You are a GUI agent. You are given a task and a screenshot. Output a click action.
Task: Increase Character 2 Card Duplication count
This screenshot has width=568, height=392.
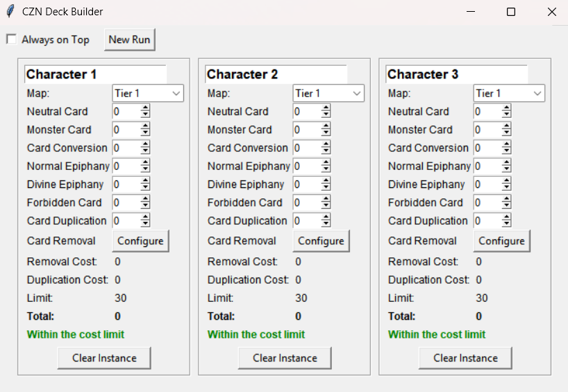click(326, 216)
